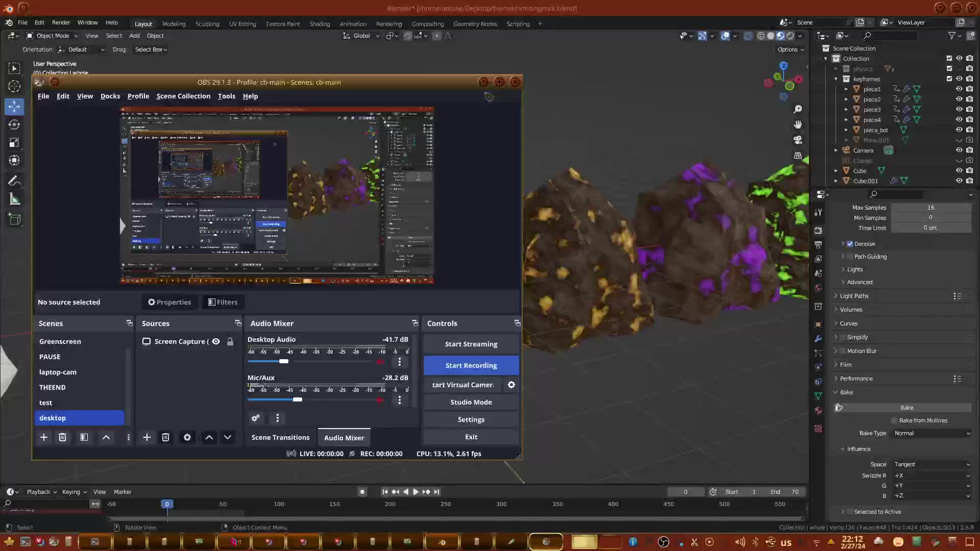The image size is (980, 551).
Task: Click the Annotate pencil tool
Action: click(x=14, y=181)
